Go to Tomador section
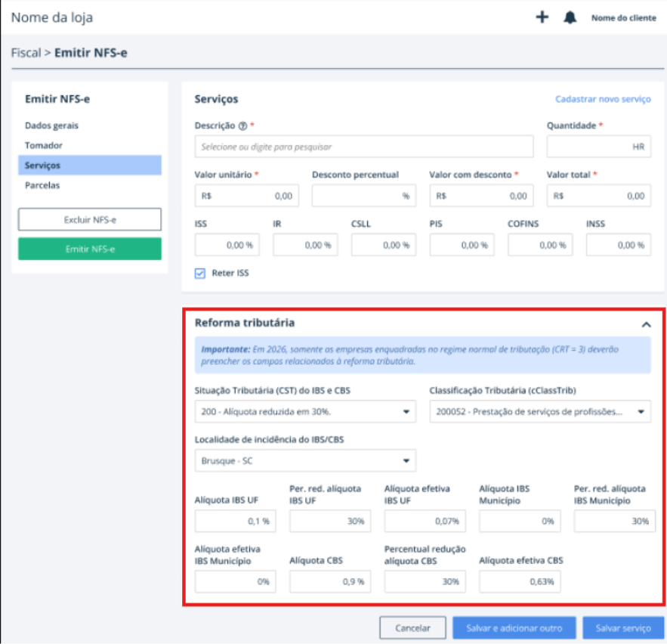667x644 pixels. [43, 146]
